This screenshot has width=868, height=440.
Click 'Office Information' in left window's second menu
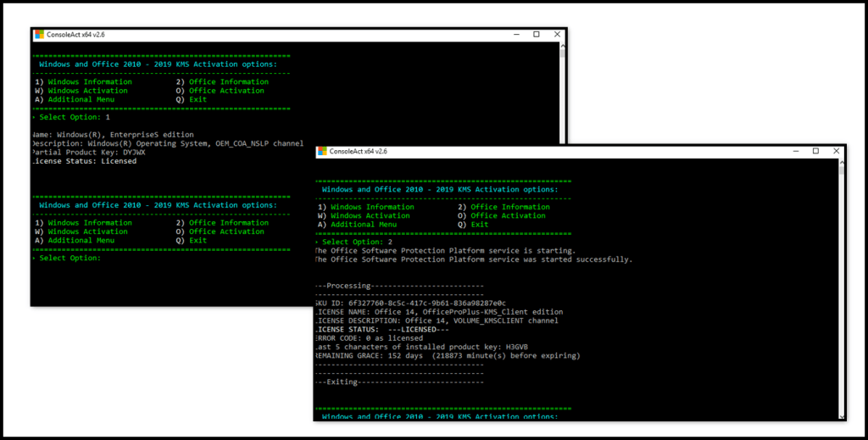tap(229, 223)
